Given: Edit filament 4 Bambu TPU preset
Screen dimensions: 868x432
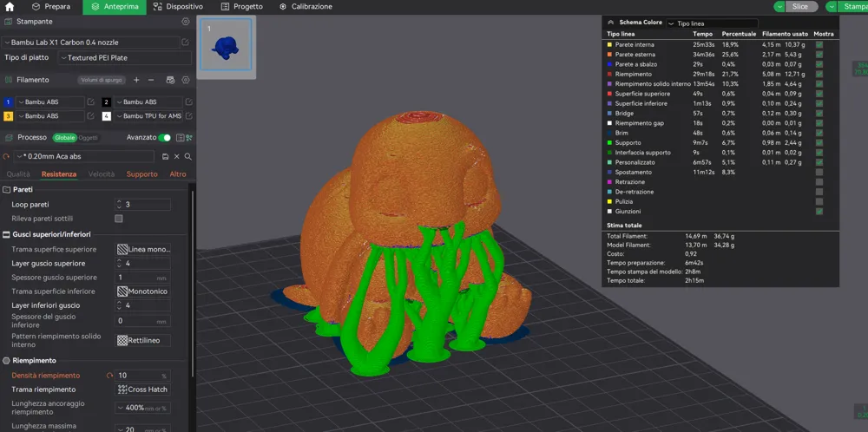Looking at the screenshot, I should point(188,116).
